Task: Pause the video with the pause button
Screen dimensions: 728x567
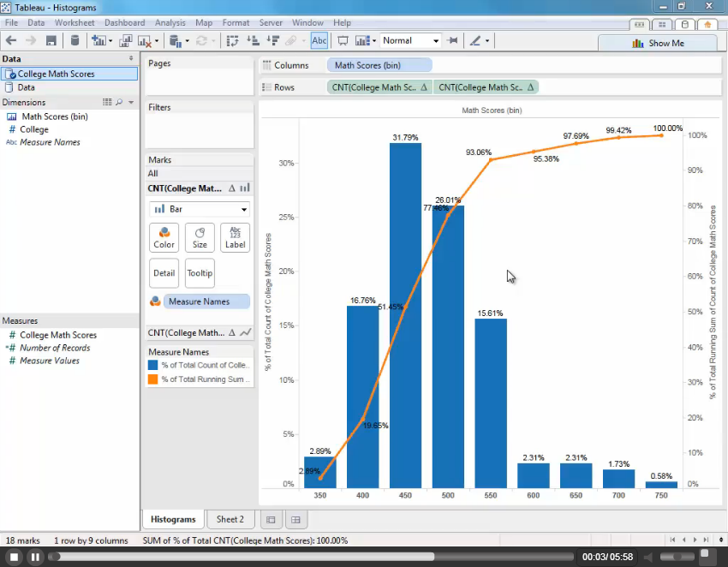Action: (35, 557)
